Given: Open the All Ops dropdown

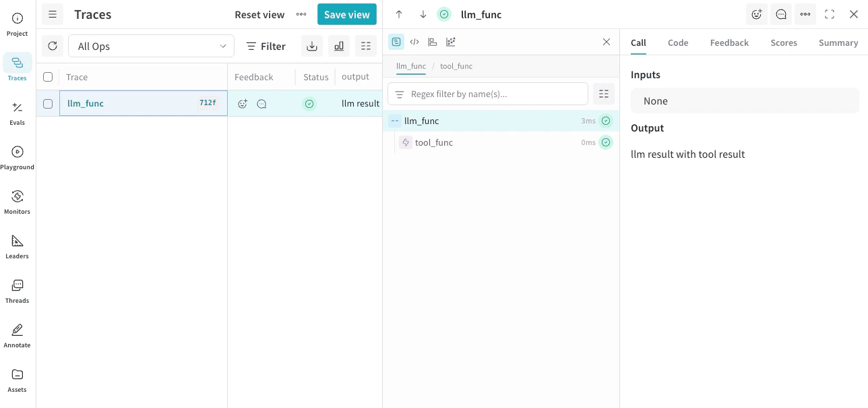Looking at the screenshot, I should tap(150, 46).
